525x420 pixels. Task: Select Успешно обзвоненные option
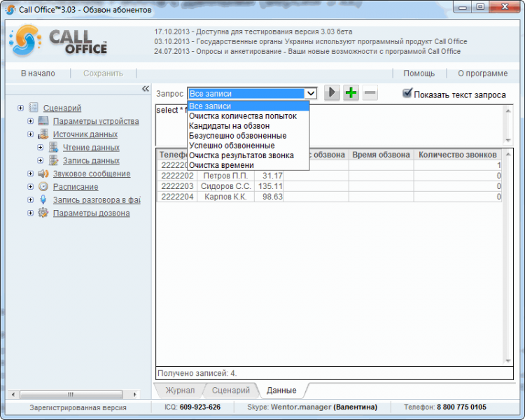(248, 146)
